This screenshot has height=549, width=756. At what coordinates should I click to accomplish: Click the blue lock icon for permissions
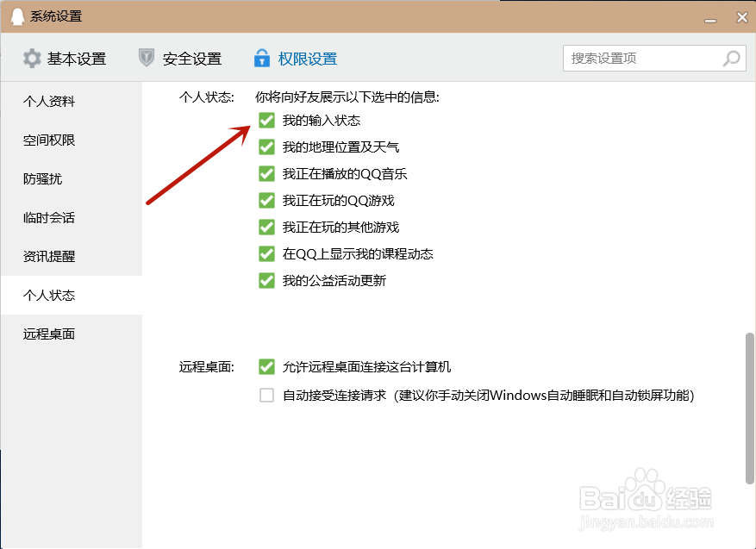pos(262,58)
